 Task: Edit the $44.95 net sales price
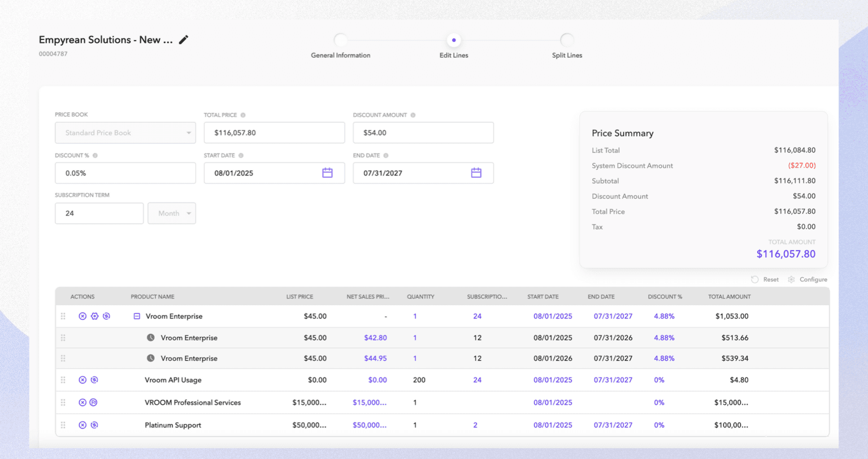click(375, 358)
